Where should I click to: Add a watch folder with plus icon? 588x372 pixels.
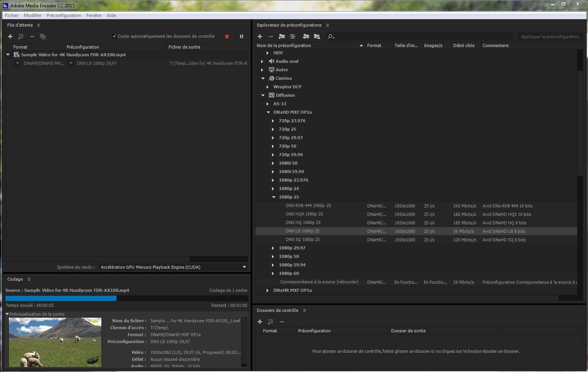click(260, 322)
